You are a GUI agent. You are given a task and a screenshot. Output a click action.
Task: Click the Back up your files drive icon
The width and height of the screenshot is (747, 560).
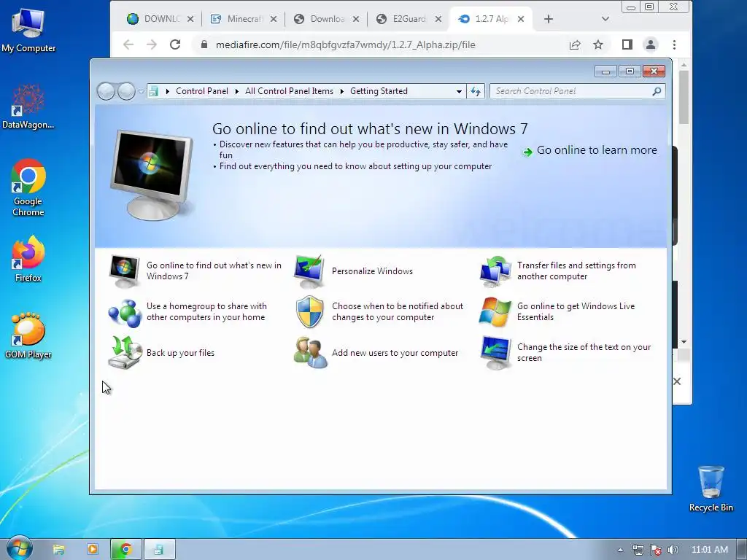(x=125, y=352)
